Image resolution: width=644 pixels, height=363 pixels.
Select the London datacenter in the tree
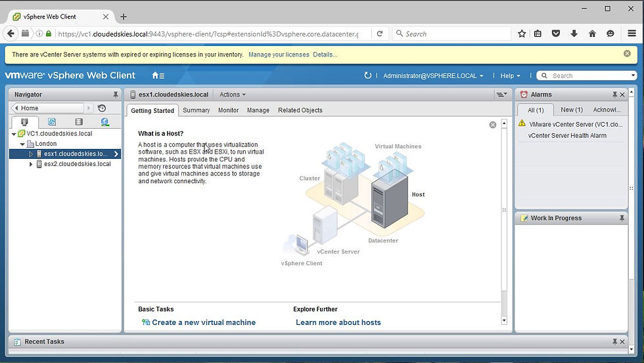coord(45,144)
